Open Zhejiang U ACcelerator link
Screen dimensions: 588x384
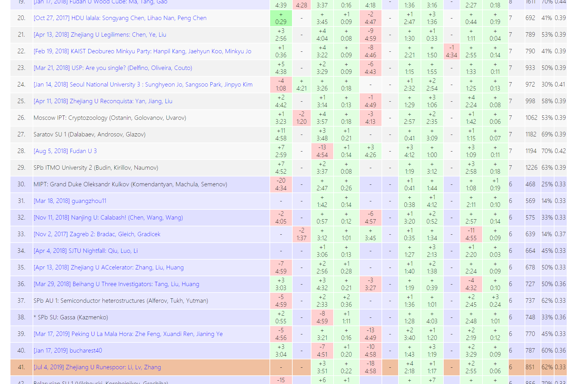(108, 268)
